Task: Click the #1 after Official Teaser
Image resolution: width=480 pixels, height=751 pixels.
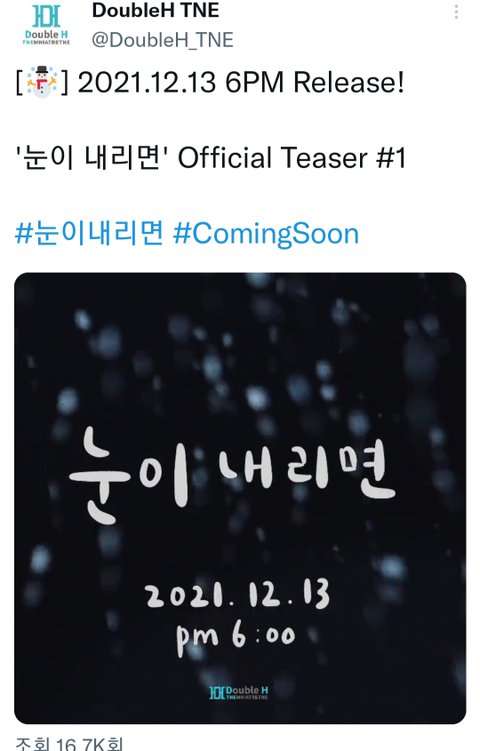Action: 391,158
